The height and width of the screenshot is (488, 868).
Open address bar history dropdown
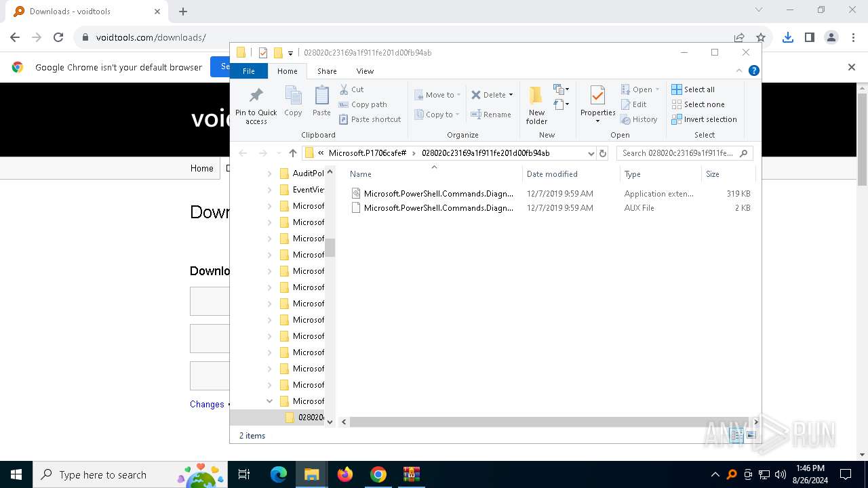pyautogui.click(x=591, y=153)
